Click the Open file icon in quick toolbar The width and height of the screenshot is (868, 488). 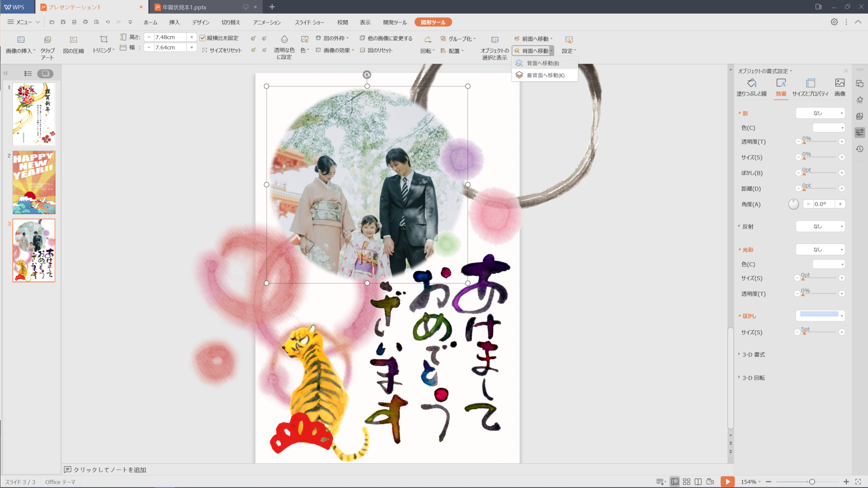pos(52,22)
